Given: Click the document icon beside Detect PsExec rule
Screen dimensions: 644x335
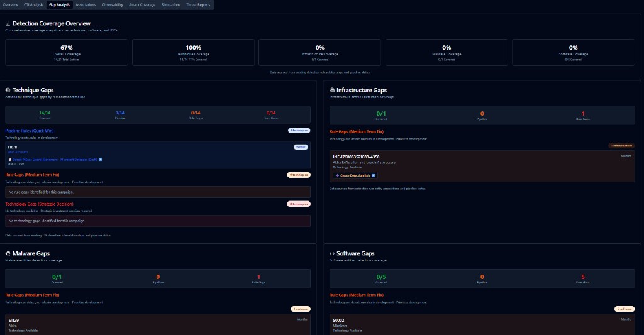Looking at the screenshot, I should [x=10, y=159].
